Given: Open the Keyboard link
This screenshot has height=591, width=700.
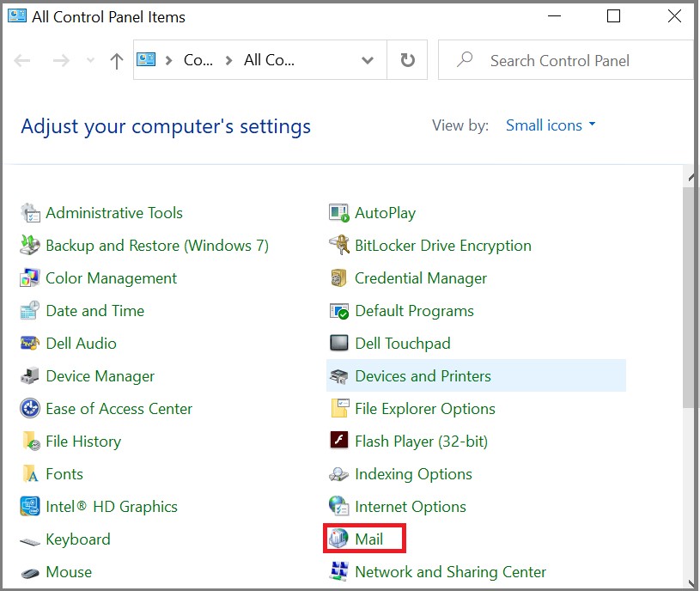Looking at the screenshot, I should coord(77,539).
